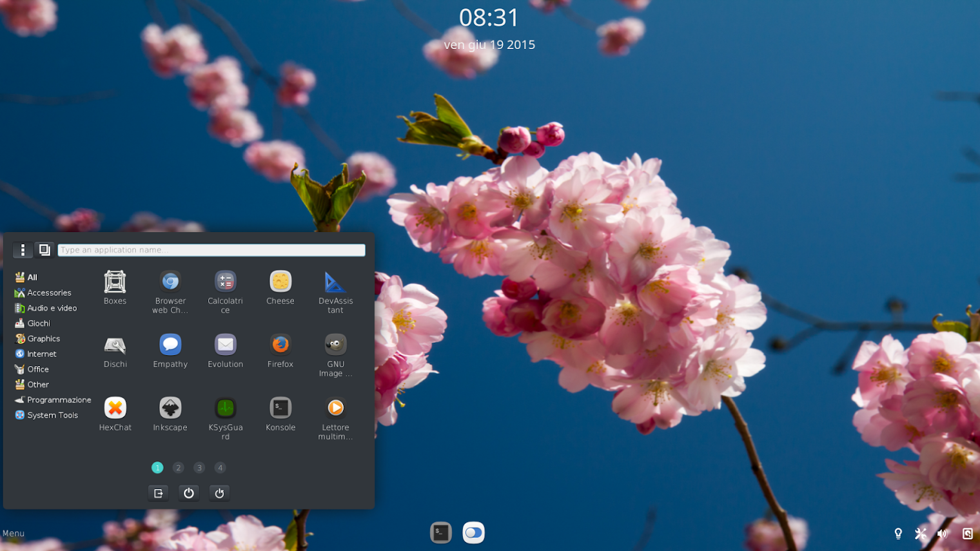Open the Cheese webcam application
The width and height of the screenshot is (980, 551).
[x=280, y=280]
